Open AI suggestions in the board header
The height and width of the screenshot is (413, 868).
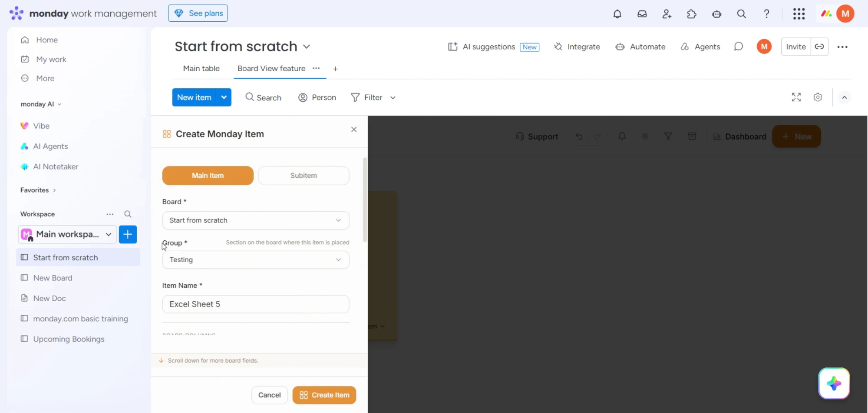pyautogui.click(x=493, y=47)
